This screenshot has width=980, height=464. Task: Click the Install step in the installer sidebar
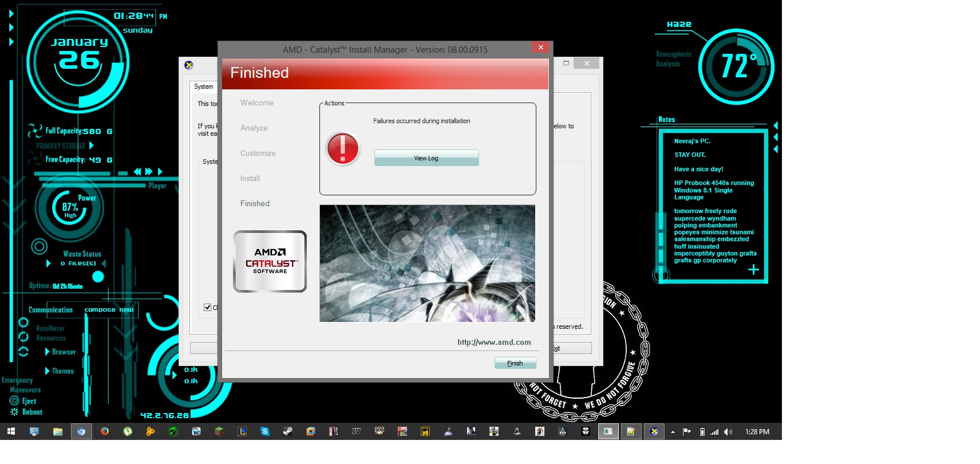pyautogui.click(x=250, y=179)
